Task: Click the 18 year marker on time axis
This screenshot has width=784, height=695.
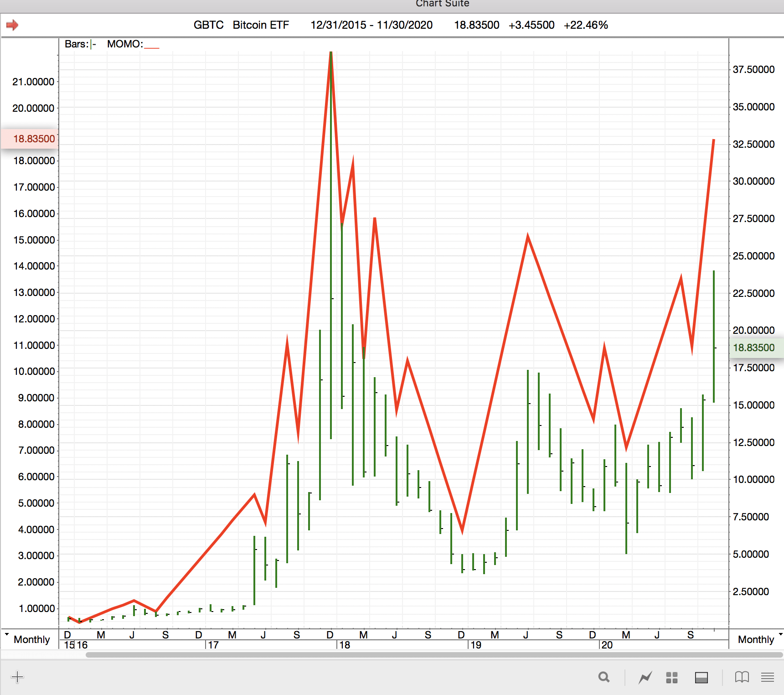Action: [345, 645]
